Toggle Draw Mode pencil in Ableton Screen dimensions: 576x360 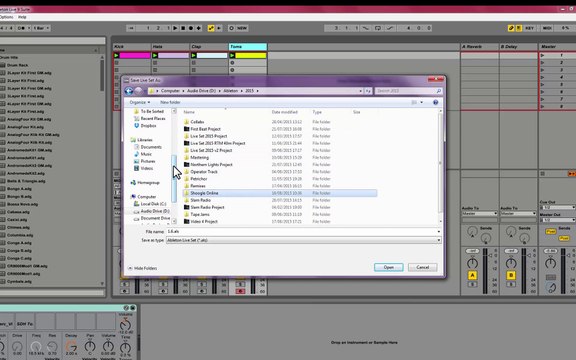[x=511, y=28]
